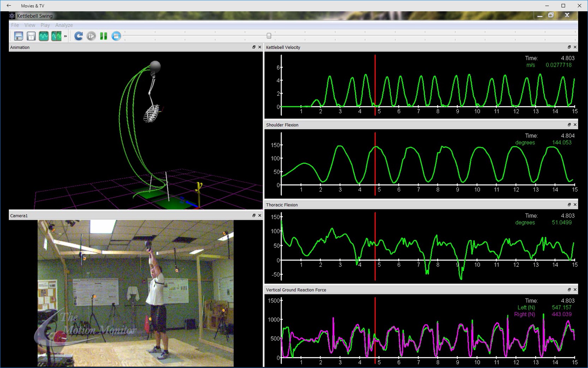Close the Kettlebell Velocity panel

(575, 47)
